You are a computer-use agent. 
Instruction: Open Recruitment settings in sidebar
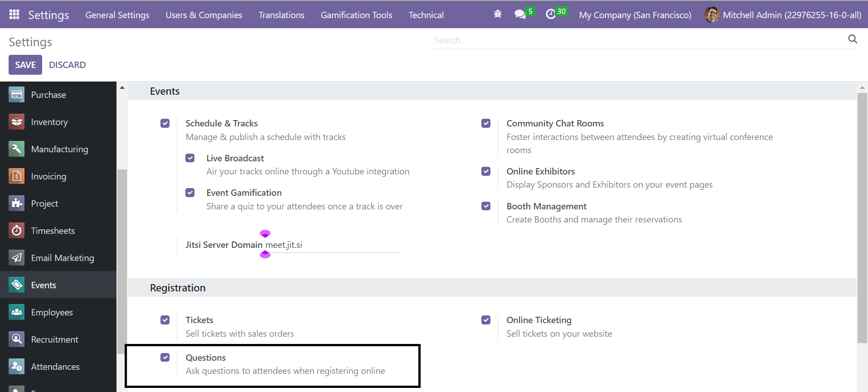(x=58, y=339)
